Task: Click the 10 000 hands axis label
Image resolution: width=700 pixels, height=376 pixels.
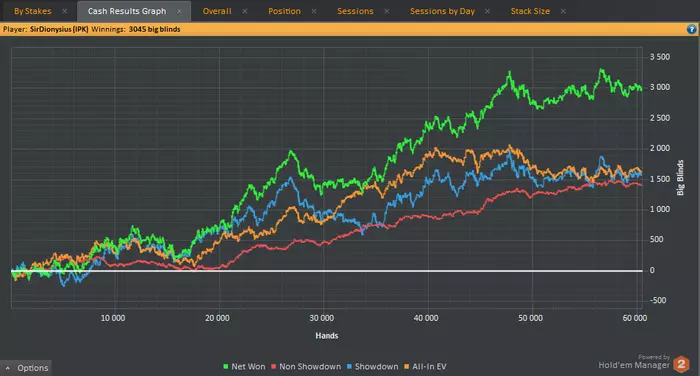Action: pyautogui.click(x=113, y=318)
